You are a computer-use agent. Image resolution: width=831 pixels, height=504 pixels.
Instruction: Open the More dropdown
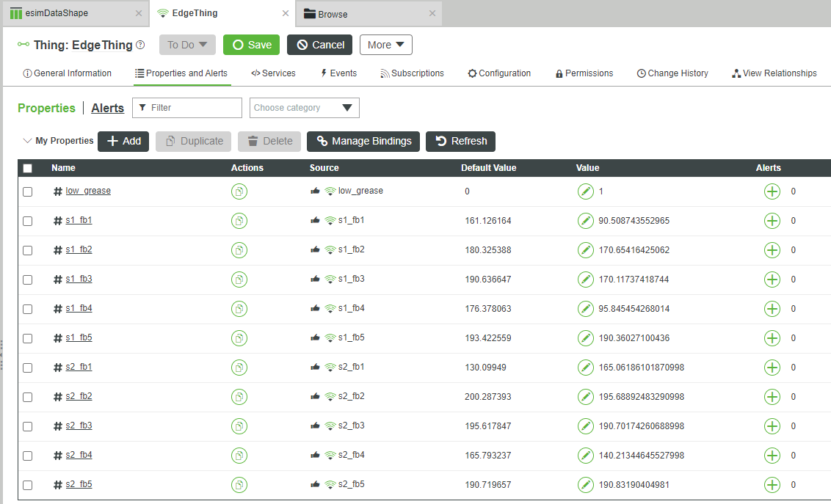point(385,45)
